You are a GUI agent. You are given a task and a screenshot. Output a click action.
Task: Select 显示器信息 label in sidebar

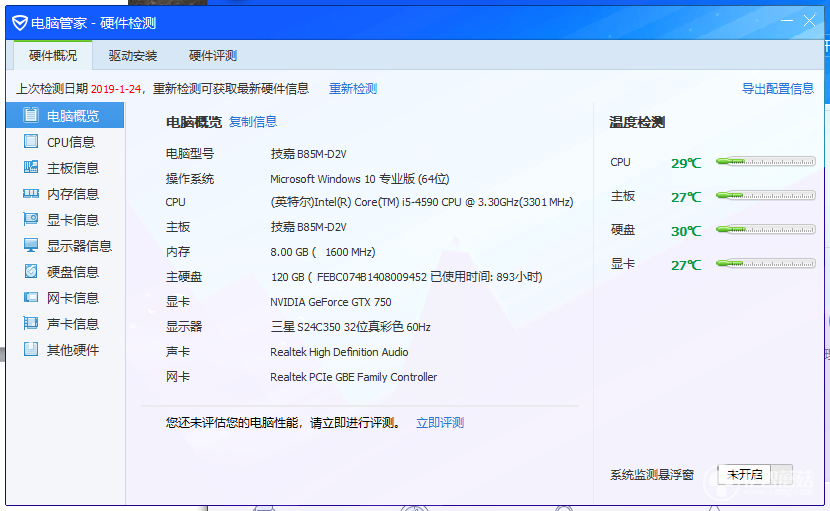pyautogui.click(x=79, y=246)
